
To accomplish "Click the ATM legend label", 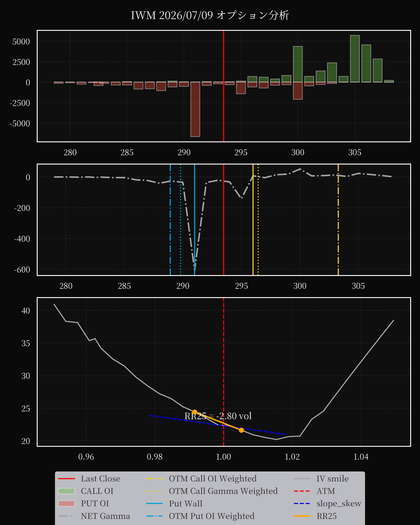I will coord(325,491).
